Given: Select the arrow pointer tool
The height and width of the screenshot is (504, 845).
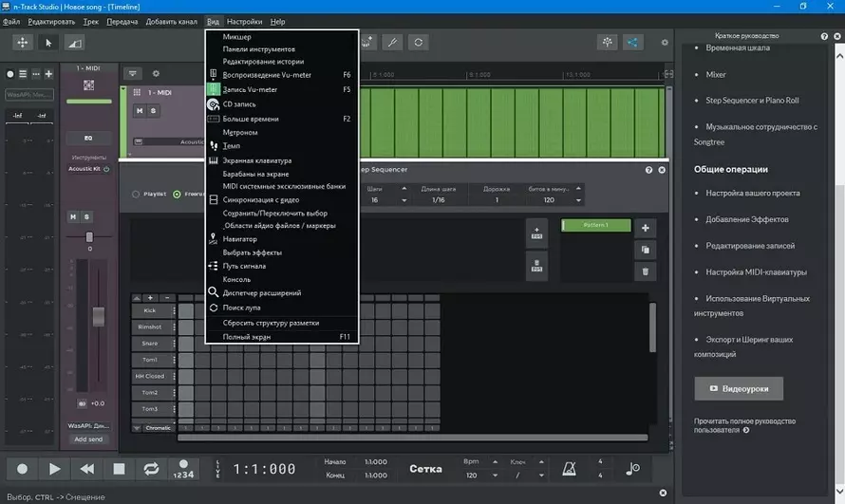Looking at the screenshot, I should coord(48,43).
